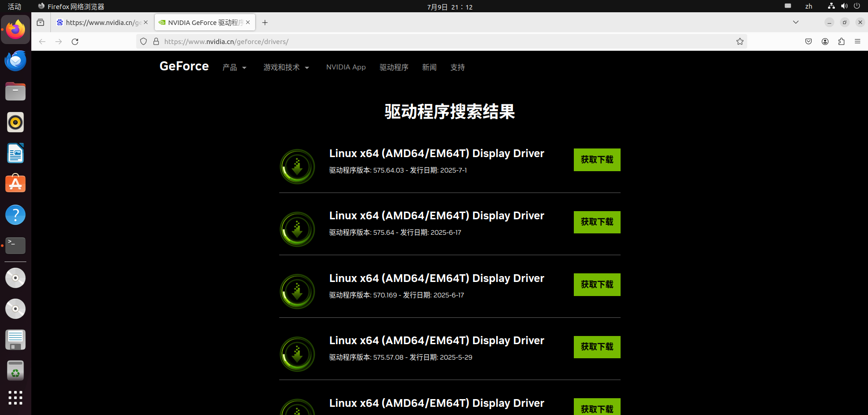Show all applications grid
Screen dimensions: 868x415
pyautogui.click(x=15, y=398)
